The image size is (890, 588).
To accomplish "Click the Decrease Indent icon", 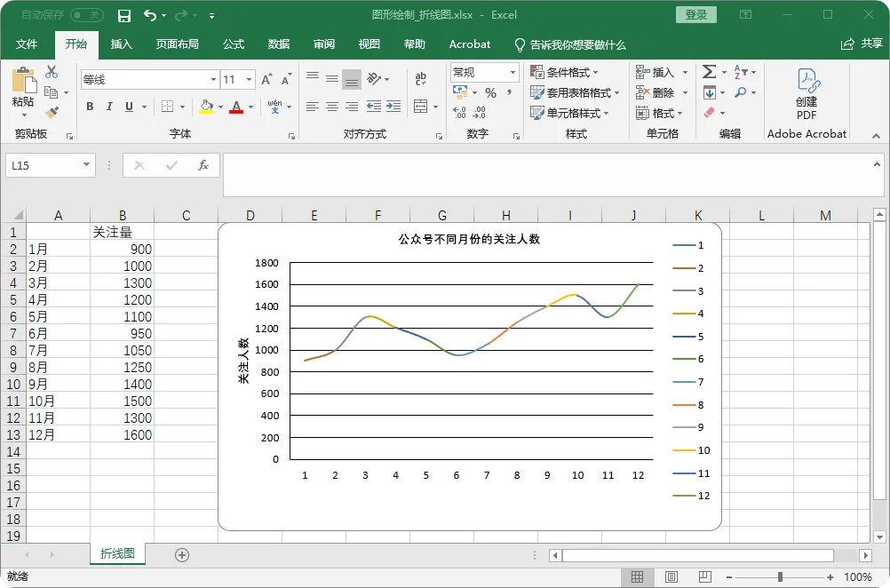I will [x=373, y=106].
